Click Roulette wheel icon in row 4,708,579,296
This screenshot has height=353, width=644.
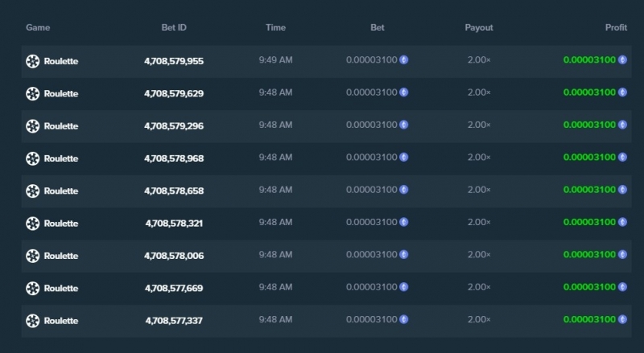33,126
